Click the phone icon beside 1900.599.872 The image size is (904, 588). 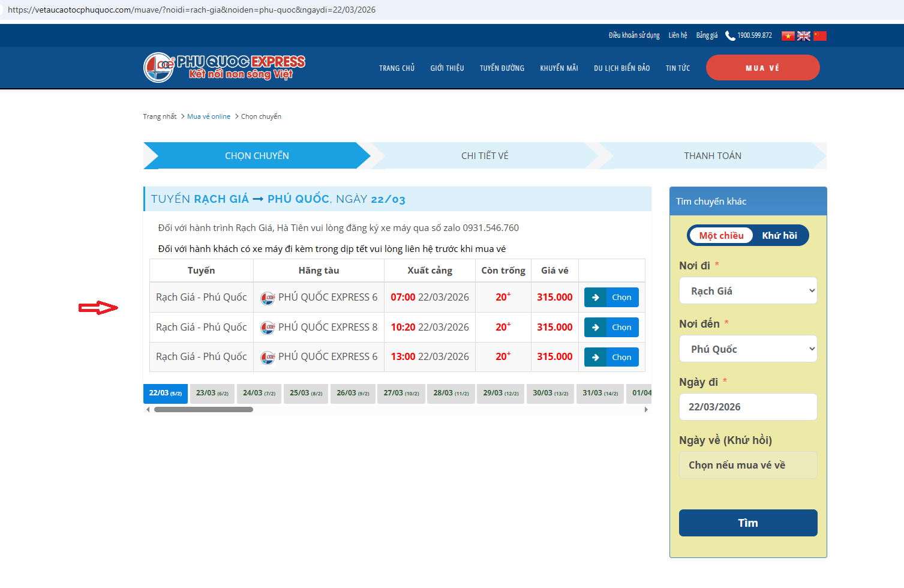[730, 36]
